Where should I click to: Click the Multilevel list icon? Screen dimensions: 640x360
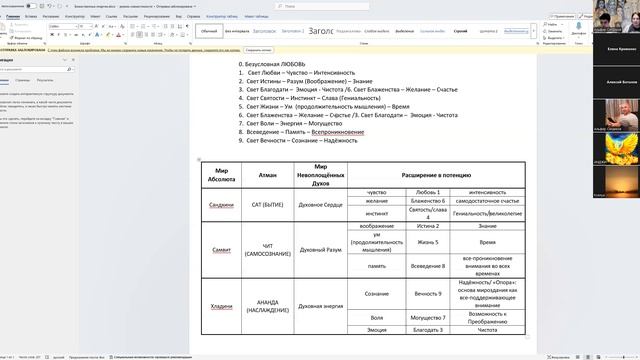pos(153,26)
